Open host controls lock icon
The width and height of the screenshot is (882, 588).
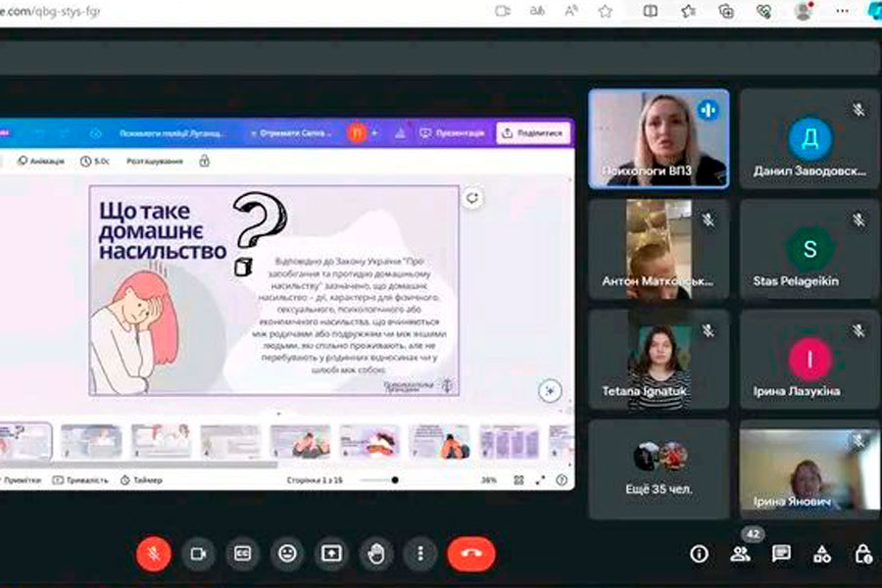pyautogui.click(x=862, y=554)
